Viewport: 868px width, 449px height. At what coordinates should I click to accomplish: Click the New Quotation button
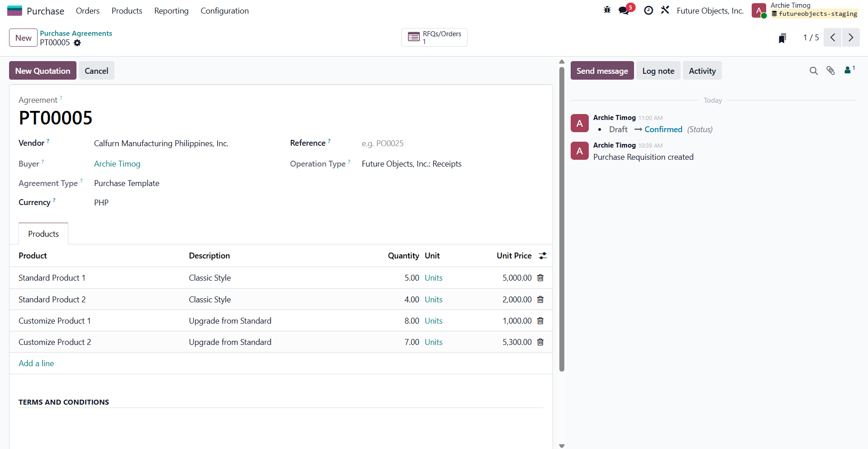tap(43, 71)
